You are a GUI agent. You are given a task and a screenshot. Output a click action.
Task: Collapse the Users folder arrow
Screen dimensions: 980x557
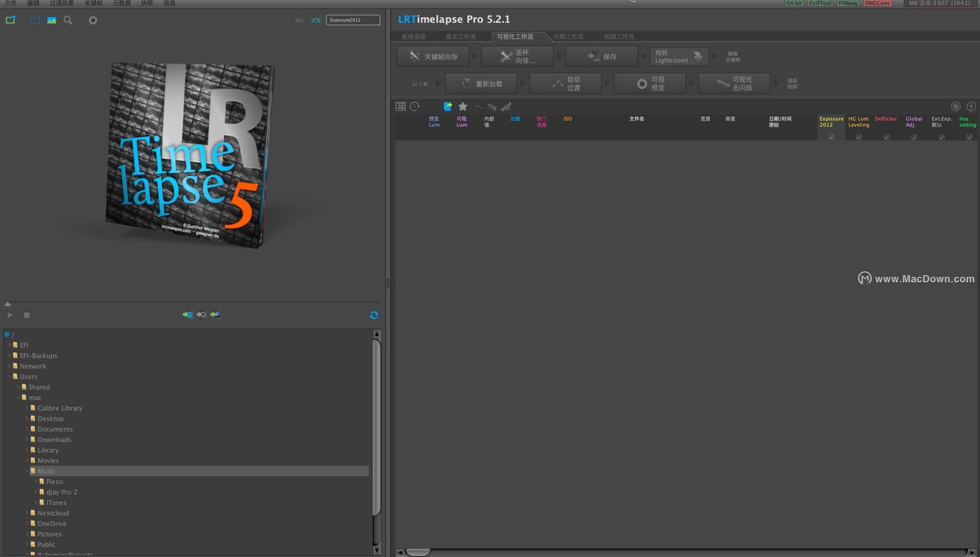[9, 376]
